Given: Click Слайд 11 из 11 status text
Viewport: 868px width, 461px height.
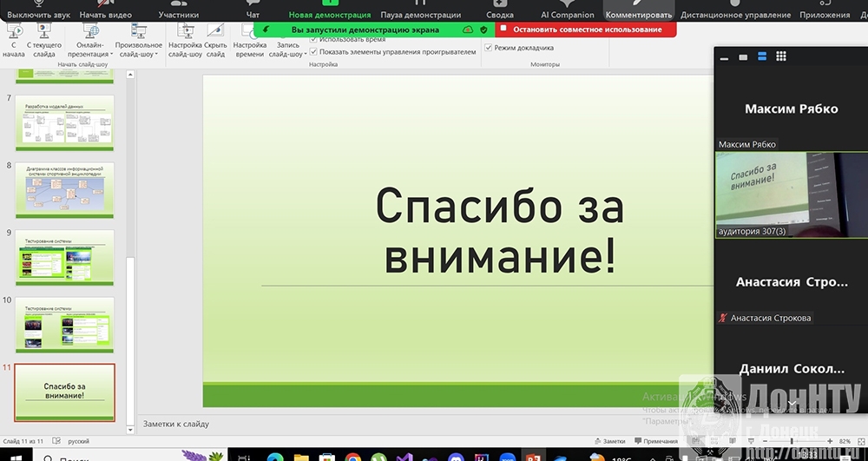Looking at the screenshot, I should [23, 441].
